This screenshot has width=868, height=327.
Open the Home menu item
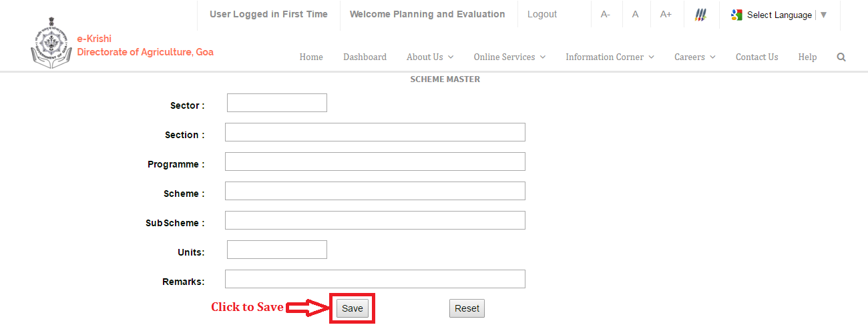pos(311,57)
